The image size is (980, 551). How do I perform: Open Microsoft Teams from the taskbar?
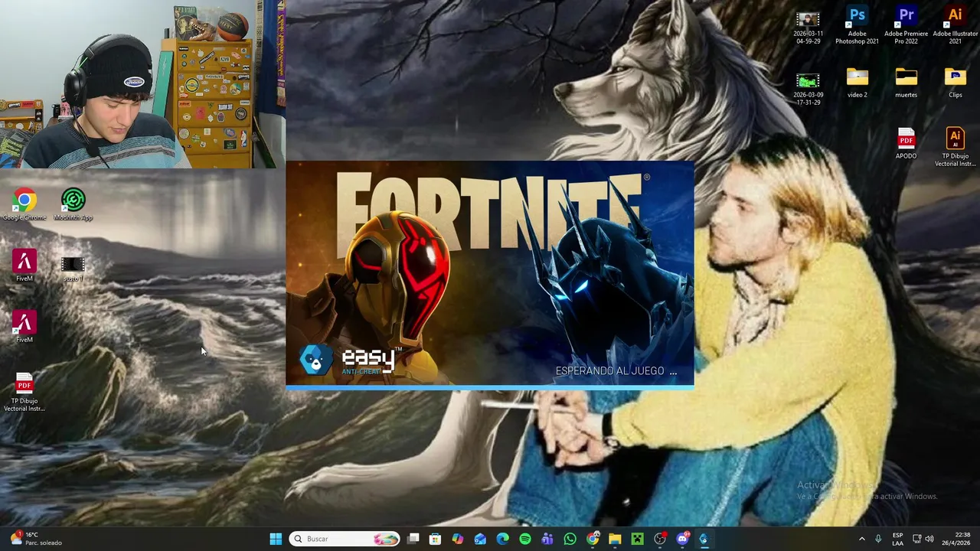pos(547,539)
